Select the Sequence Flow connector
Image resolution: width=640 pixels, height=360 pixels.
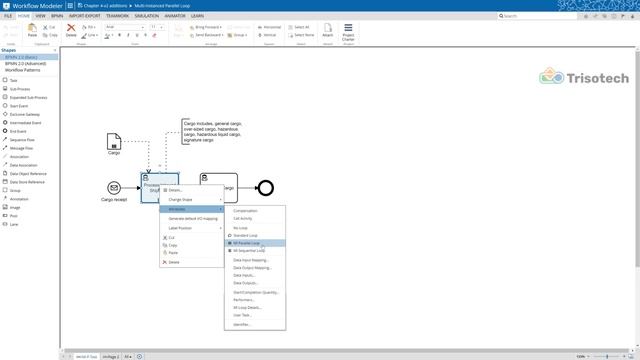[19, 140]
